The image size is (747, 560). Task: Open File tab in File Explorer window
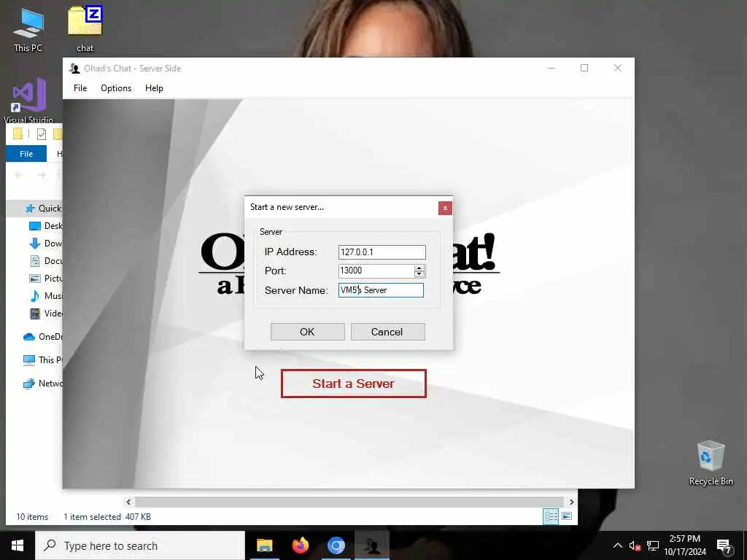[26, 154]
